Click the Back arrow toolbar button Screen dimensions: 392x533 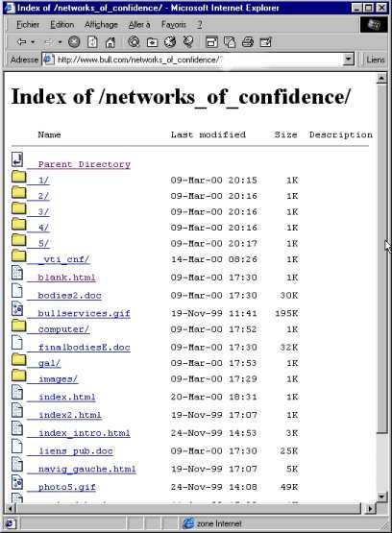[21, 42]
